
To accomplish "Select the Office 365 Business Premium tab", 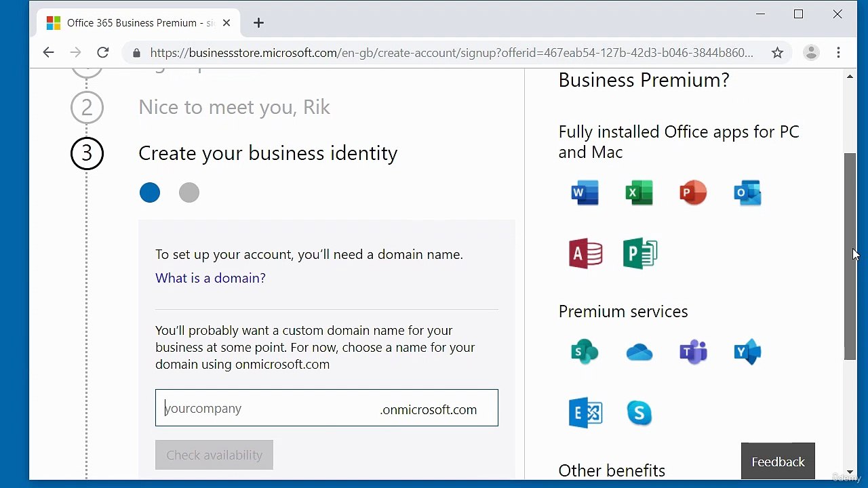I will pos(138,23).
